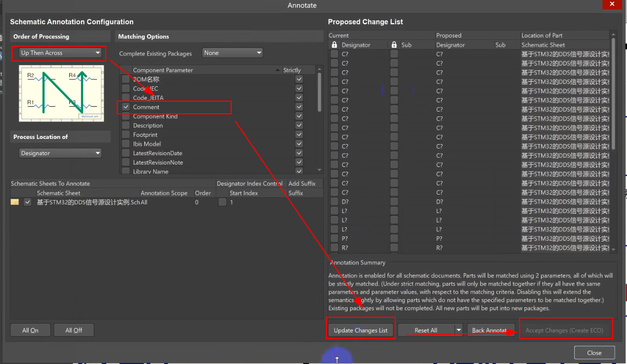Click the Suffix column header
Viewport: 627px width, 364px height.
pos(296,193)
